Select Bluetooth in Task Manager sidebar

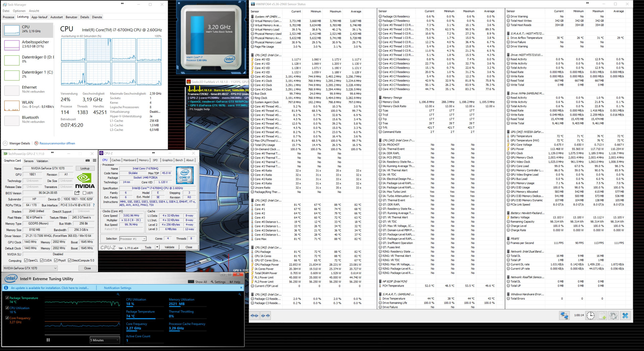[x=28, y=120]
